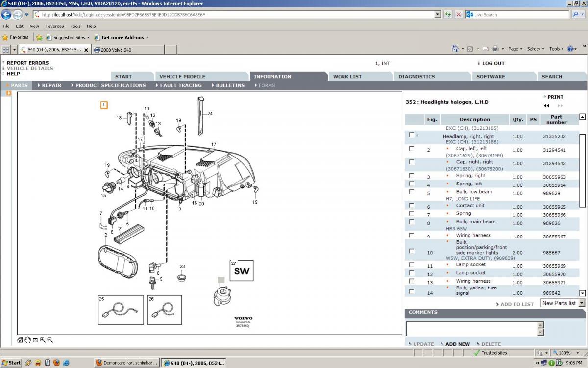The width and height of the screenshot is (588, 368).
Task: Zoom in on the parts diagram
Action: [43, 340]
